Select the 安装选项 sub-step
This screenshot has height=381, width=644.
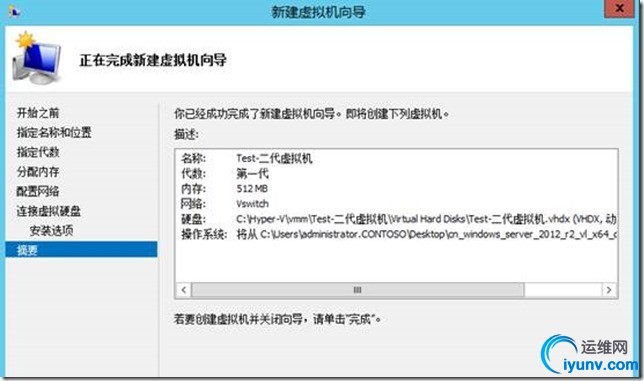point(51,231)
